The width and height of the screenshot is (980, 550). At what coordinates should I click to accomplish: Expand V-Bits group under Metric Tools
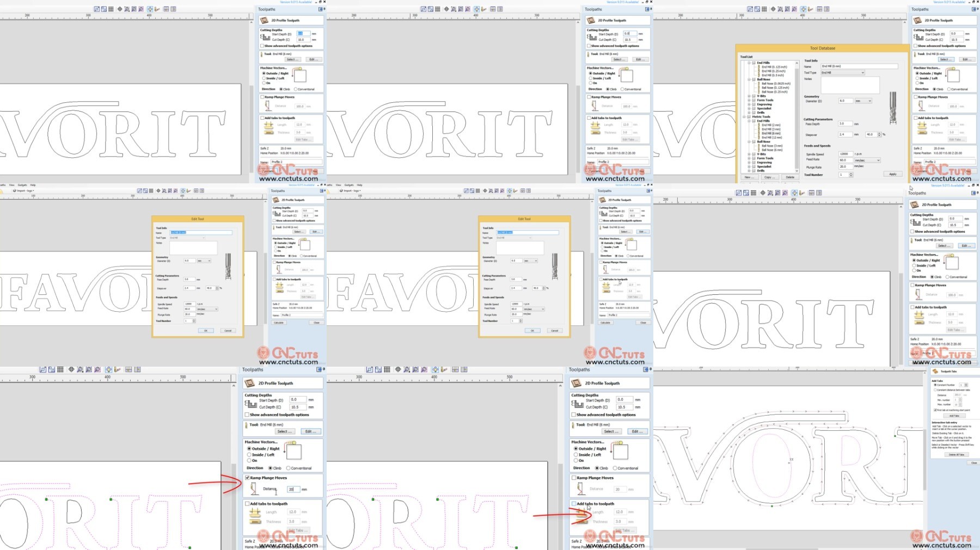pyautogui.click(x=749, y=155)
